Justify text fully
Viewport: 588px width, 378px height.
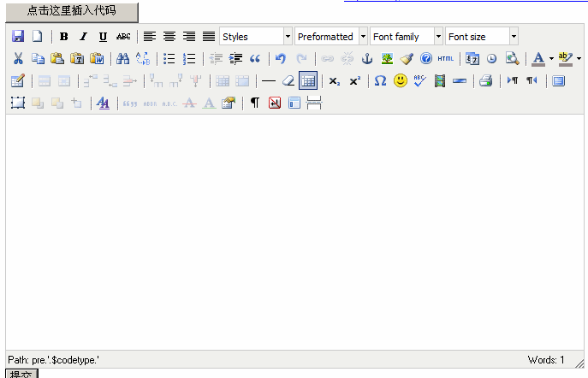pyautogui.click(x=209, y=36)
